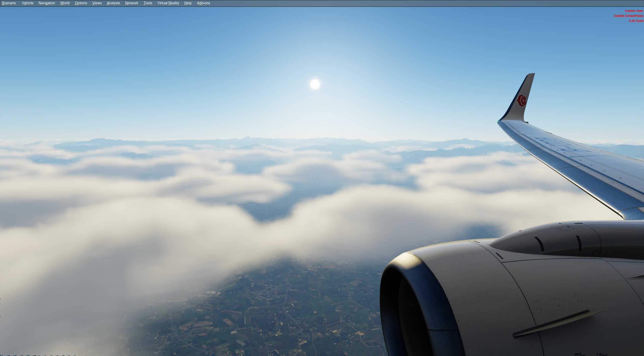Click the 'Custom View:' overlay text
Viewport: 644px width, 356px height.
634,11
